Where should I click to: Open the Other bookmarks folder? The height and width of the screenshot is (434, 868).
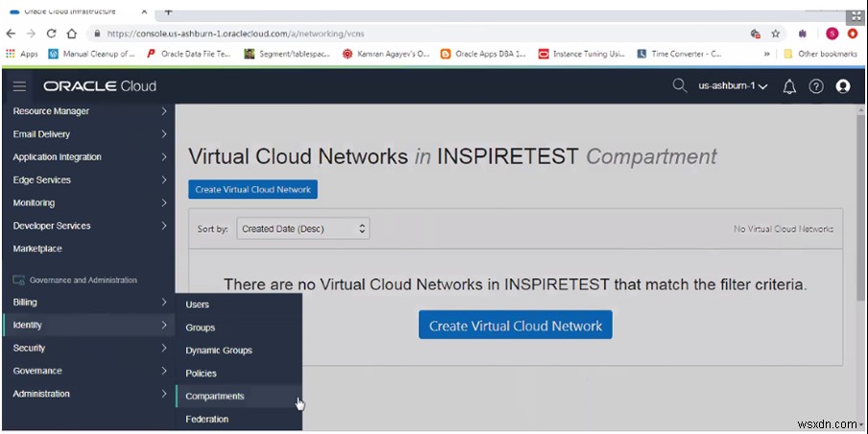820,54
